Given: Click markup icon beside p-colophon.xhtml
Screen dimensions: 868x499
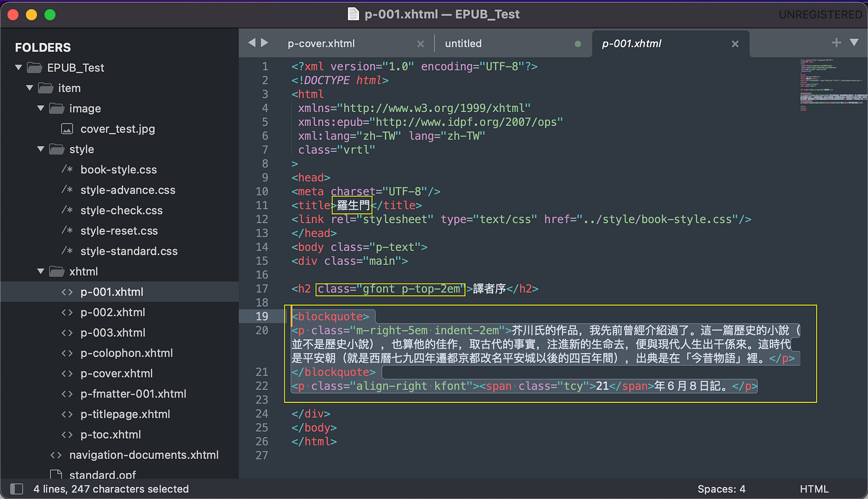Looking at the screenshot, I should (67, 353).
